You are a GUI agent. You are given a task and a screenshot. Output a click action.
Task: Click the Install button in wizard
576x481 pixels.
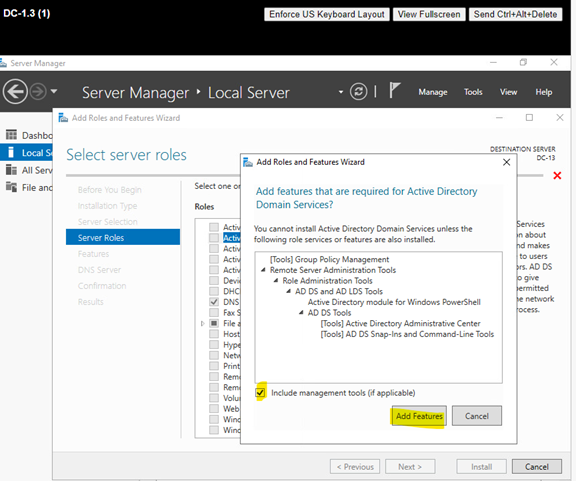pyautogui.click(x=482, y=467)
